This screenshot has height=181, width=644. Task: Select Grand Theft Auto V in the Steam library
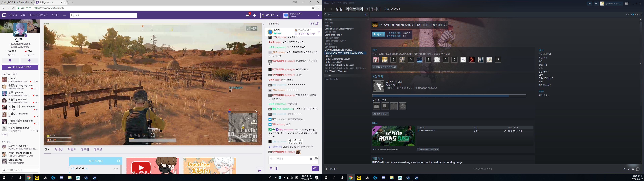333,35
